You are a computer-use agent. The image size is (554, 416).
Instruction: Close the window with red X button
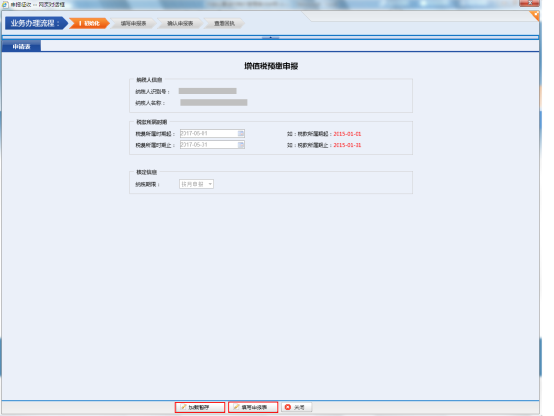coord(529,3)
